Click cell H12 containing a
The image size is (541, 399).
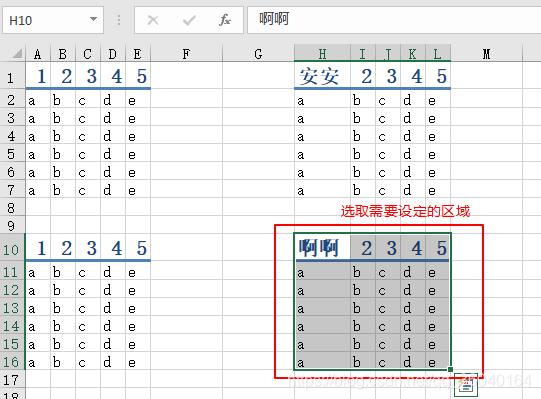pos(322,290)
